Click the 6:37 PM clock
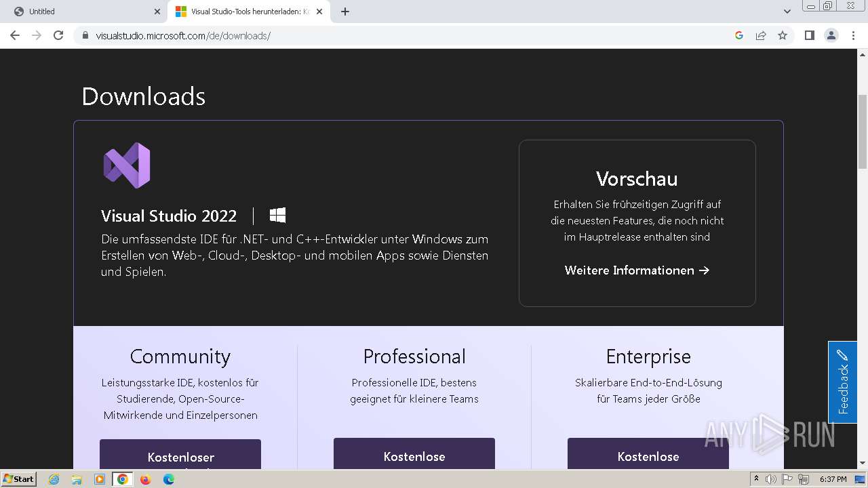 (833, 479)
